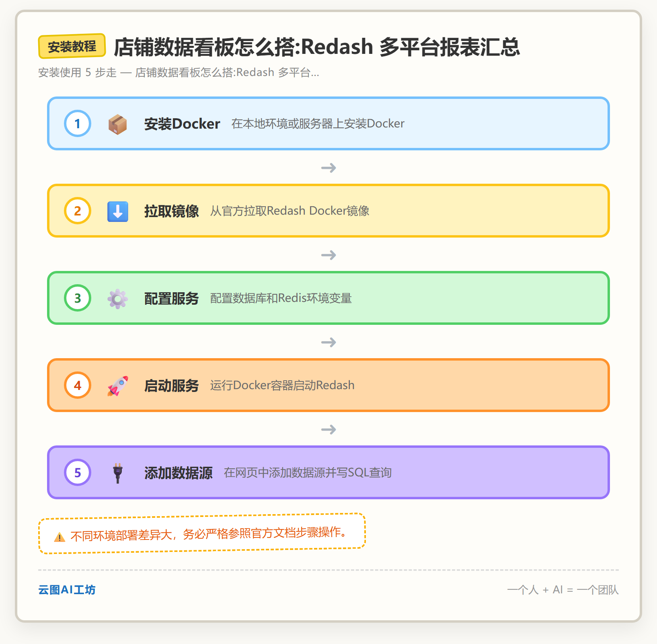Click the text 在本地环境或服务器上安装Docker
657x644 pixels.
tap(318, 124)
